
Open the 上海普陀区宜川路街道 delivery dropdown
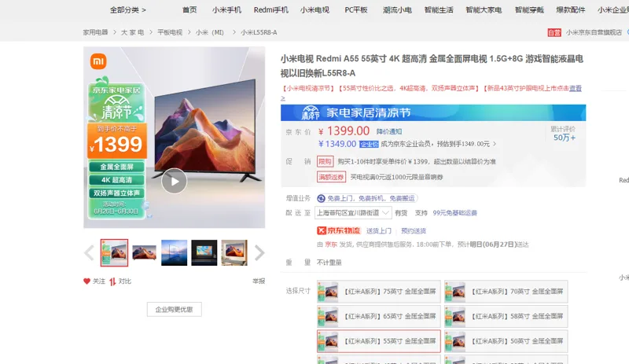click(353, 213)
